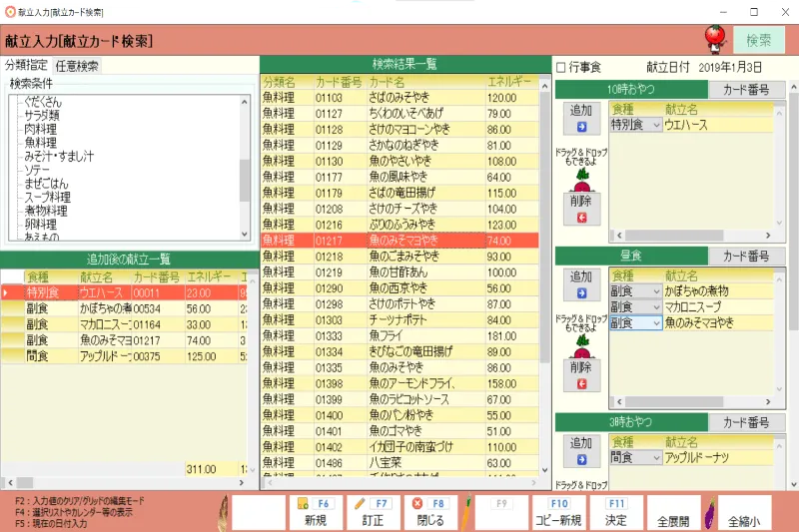
Task: Open the 間食 dropdown for アップルドーナツ
Action: coord(655,457)
